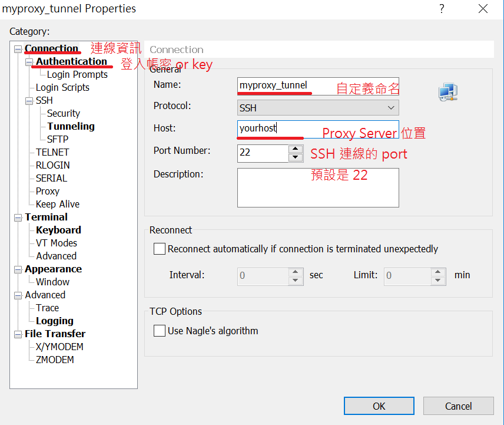
Task: Select Terminal category
Action: point(47,217)
